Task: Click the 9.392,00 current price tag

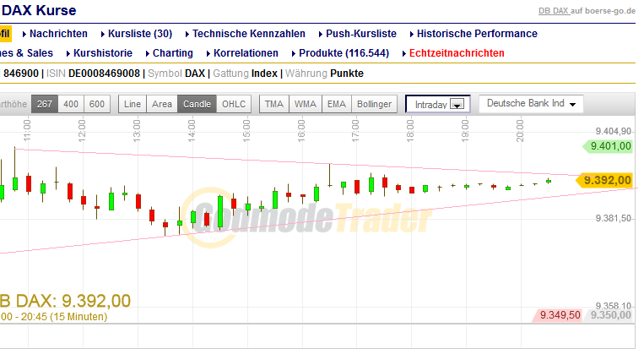Action: point(603,181)
